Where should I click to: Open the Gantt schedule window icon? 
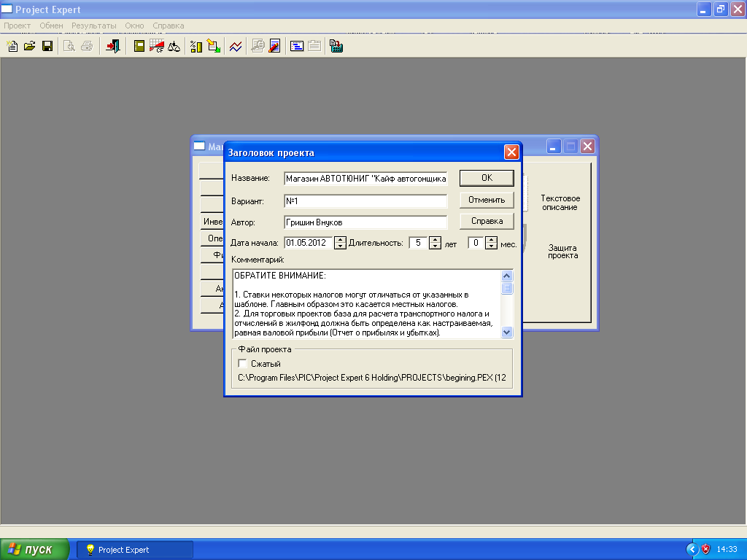[297, 46]
